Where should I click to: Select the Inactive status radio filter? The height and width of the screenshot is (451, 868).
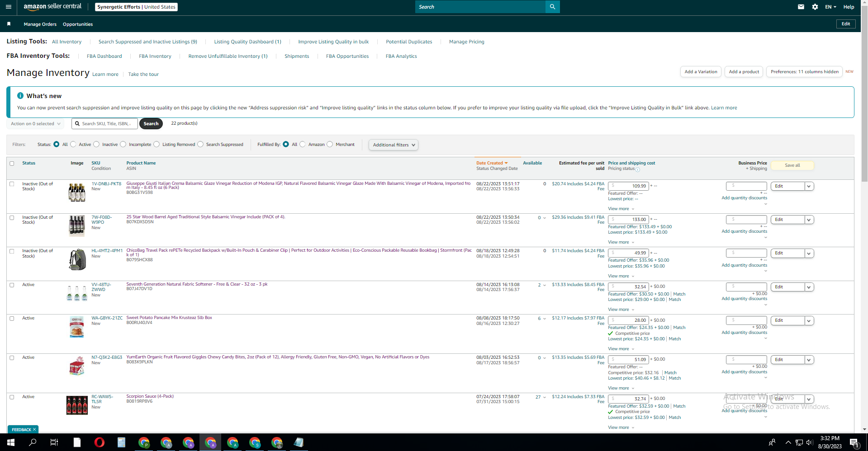point(96,144)
